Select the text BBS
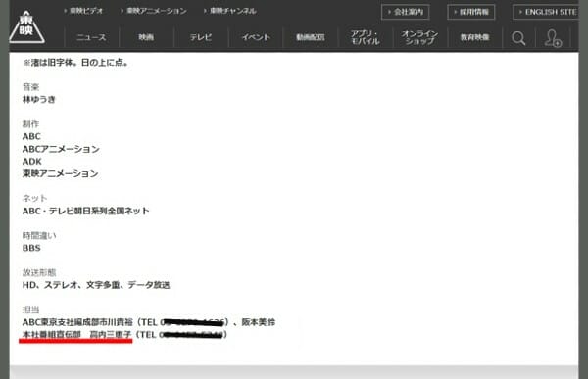 click(x=31, y=248)
